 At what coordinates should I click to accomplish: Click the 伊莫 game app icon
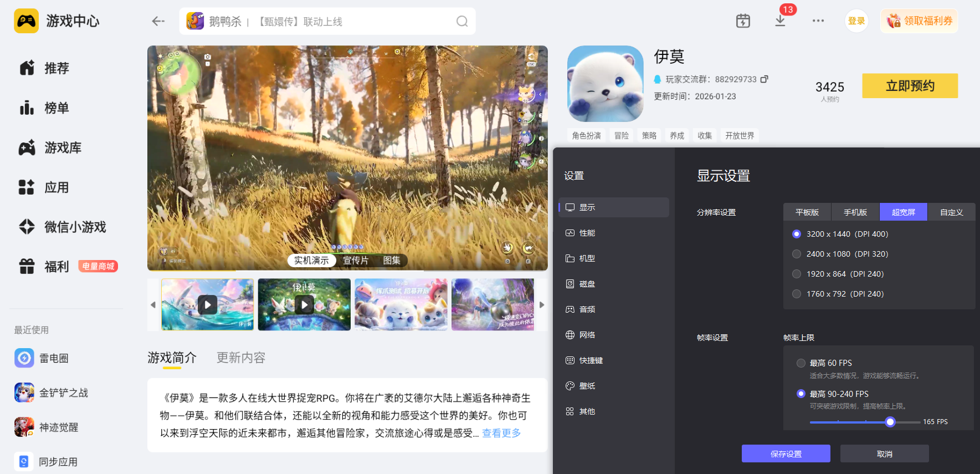605,84
